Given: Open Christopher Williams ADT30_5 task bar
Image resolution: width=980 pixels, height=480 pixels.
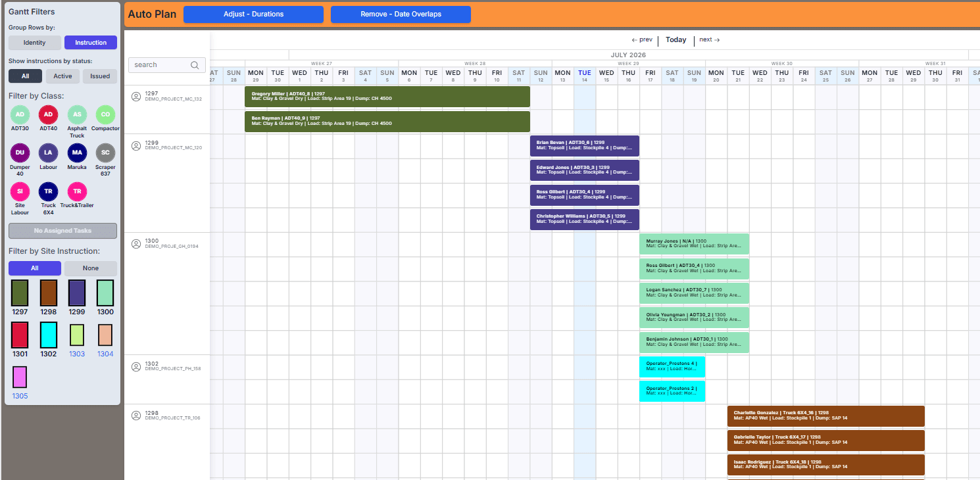Looking at the screenshot, I should point(585,220).
